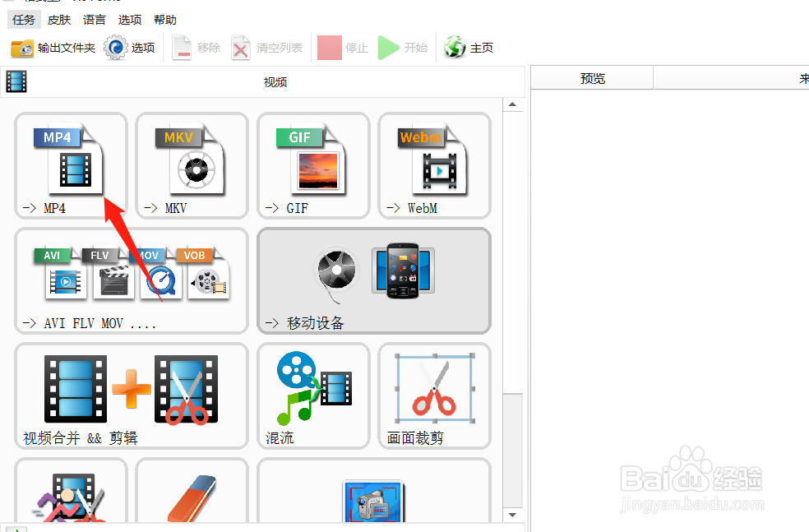Open the 任务 menu
The width and height of the screenshot is (809, 532).
24,20
